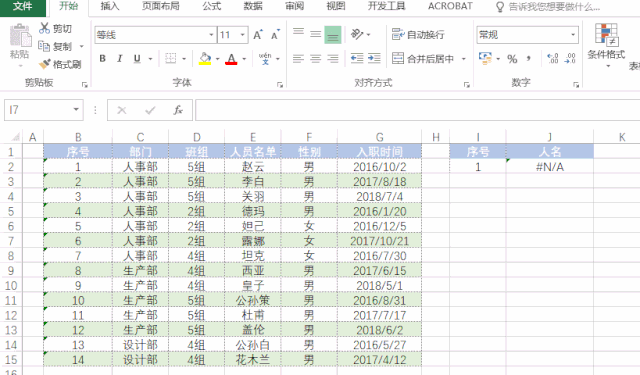Click 合并后居中 merge and center button

pyautogui.click(x=423, y=59)
